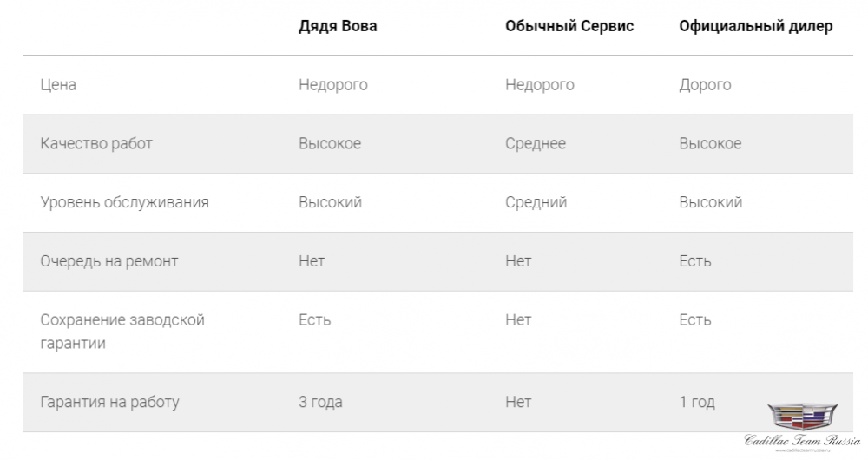This screenshot has width=868, height=460.
Task: Click Есть in the Очередь на ремонт row
Action: [x=694, y=261]
